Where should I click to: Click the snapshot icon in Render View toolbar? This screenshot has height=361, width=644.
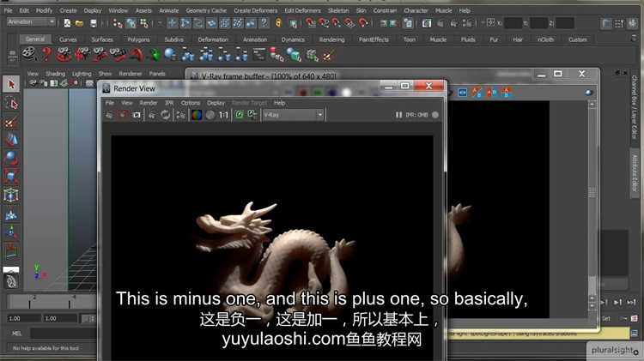(137, 115)
